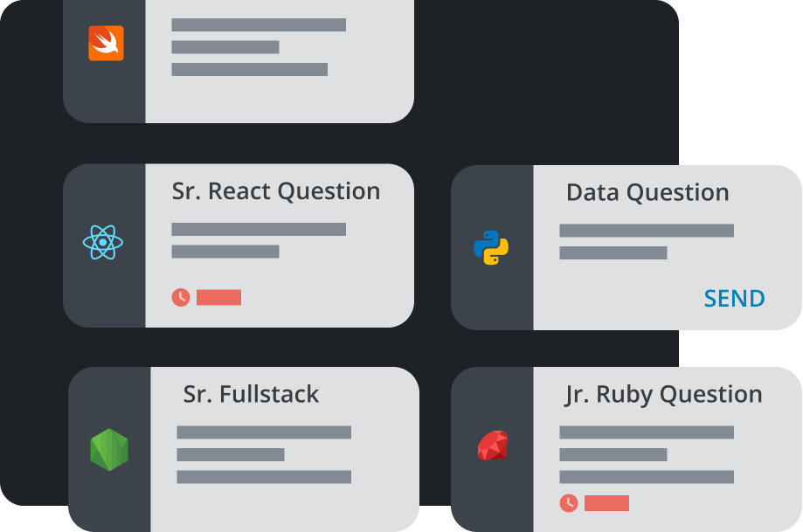Viewport: 803px width, 532px height.
Task: Click second gray line under Sr. React Question
Action: coord(225,252)
